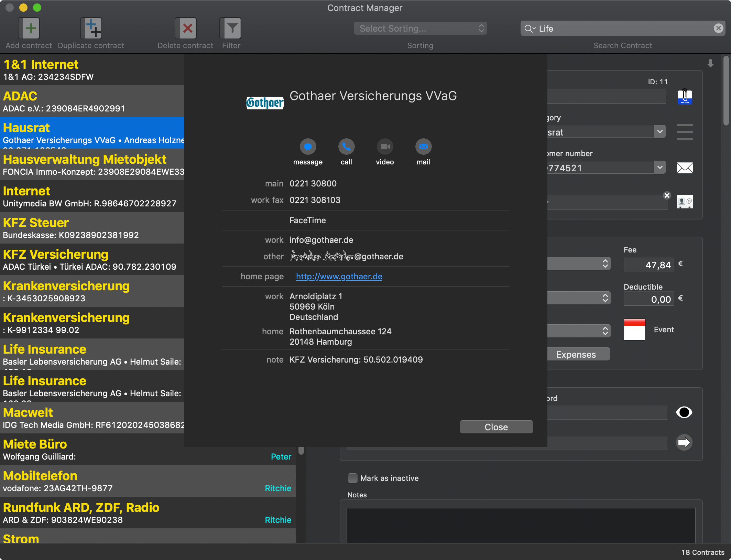This screenshot has width=731, height=560.
Task: Click the stepper left of Fee field
Action: click(605, 264)
